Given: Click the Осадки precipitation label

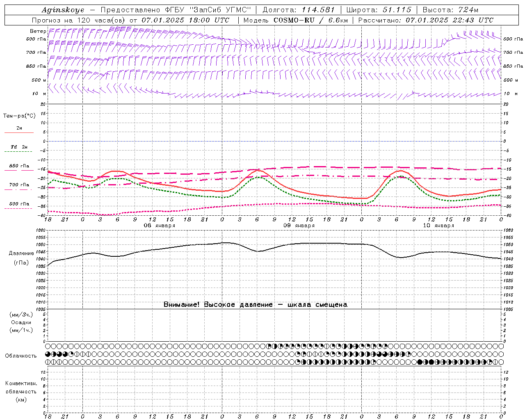Looking at the screenshot, I should tap(21, 322).
